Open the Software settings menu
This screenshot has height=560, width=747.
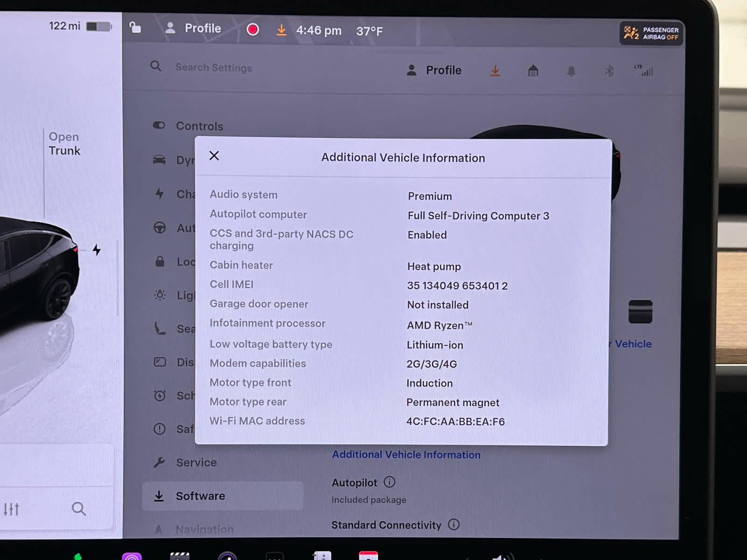tap(200, 496)
